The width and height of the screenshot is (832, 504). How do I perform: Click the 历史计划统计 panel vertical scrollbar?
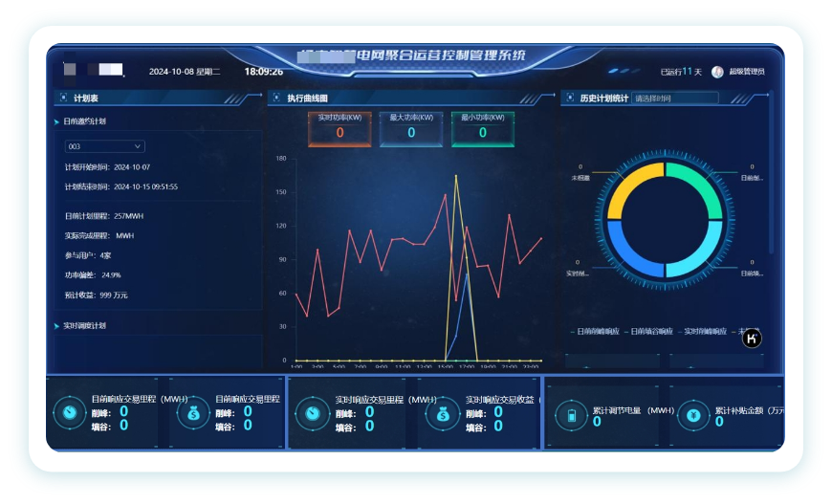771,172
